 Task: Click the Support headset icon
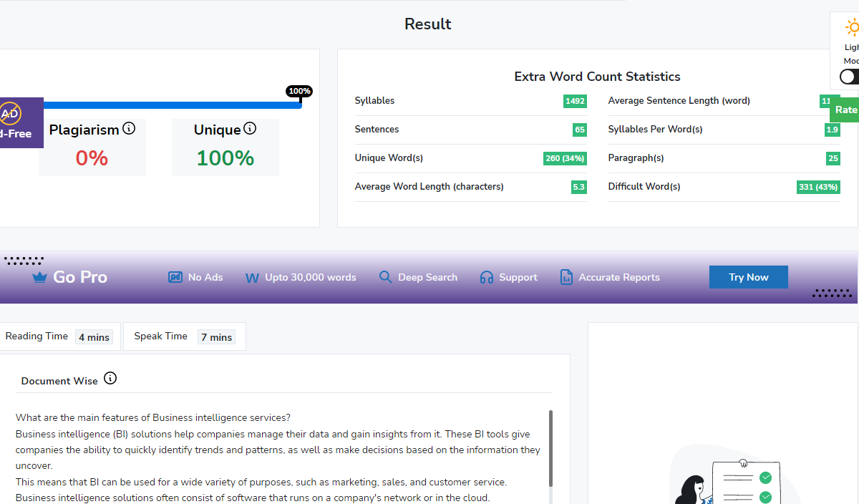487,277
